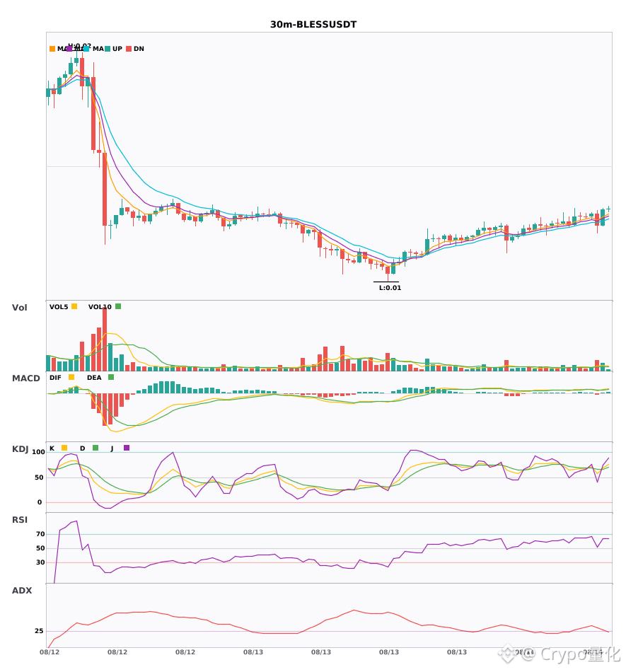This screenshot has width=626, height=672.
Task: Click the UP legend label
Action: pos(117,49)
